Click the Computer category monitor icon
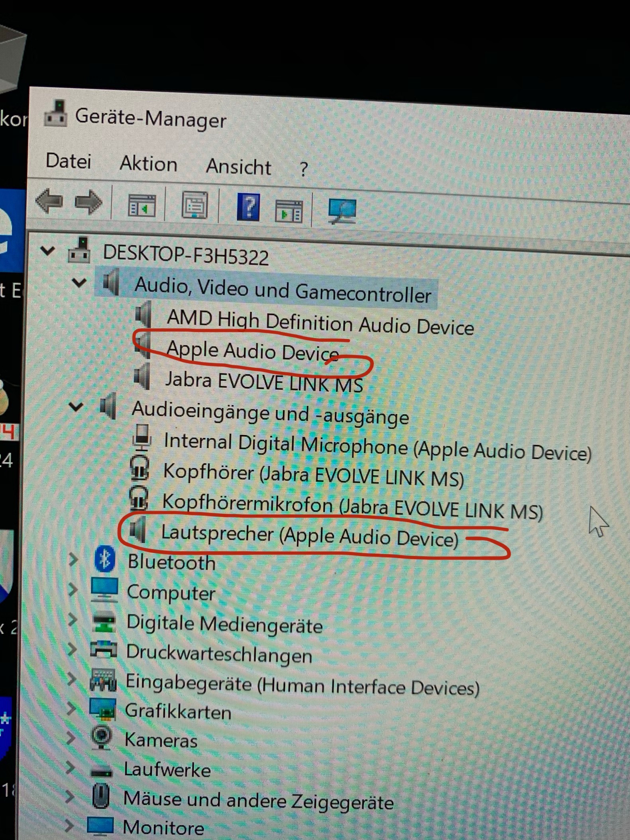 pyautogui.click(x=104, y=589)
